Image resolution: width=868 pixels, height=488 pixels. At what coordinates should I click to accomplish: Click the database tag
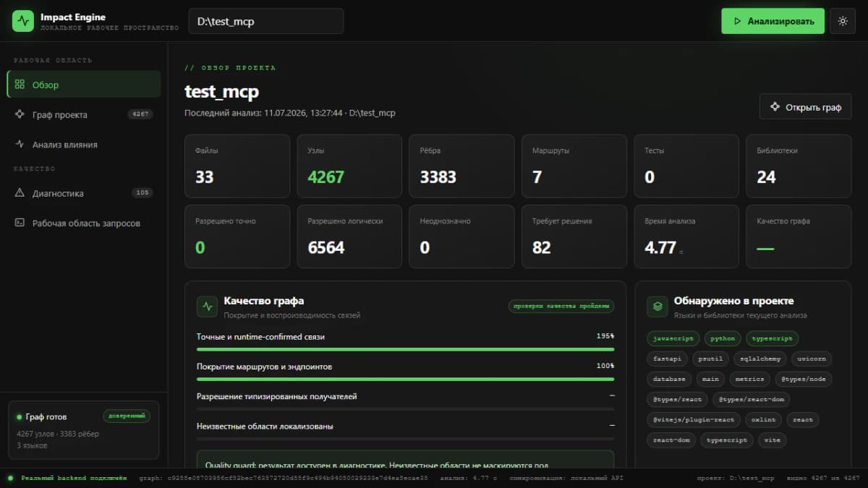[669, 379]
